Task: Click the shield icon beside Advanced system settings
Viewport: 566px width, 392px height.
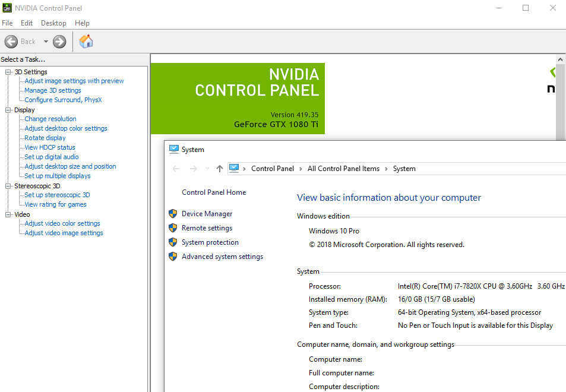Action: [173, 256]
